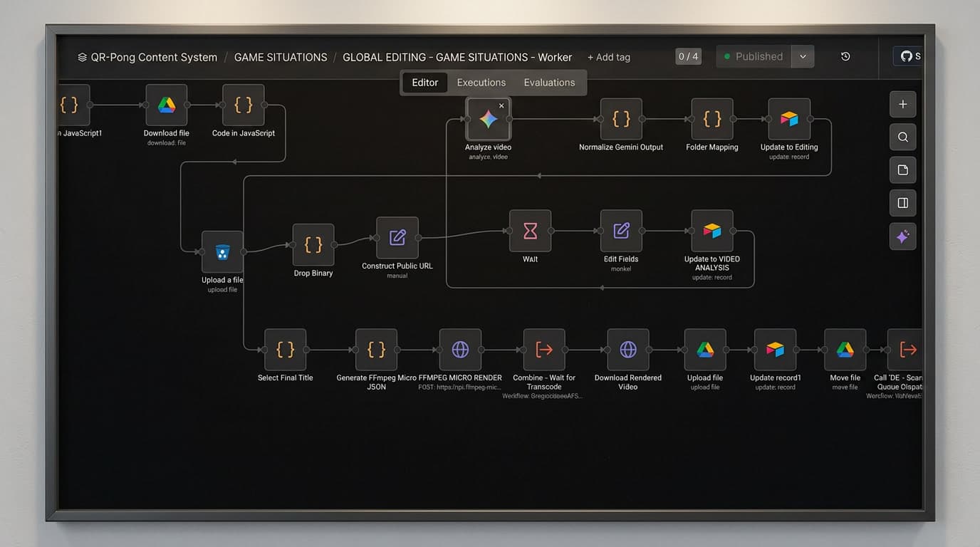
Task: Navigate to GAME SITUATIONS breadcrumb
Action: pos(281,57)
